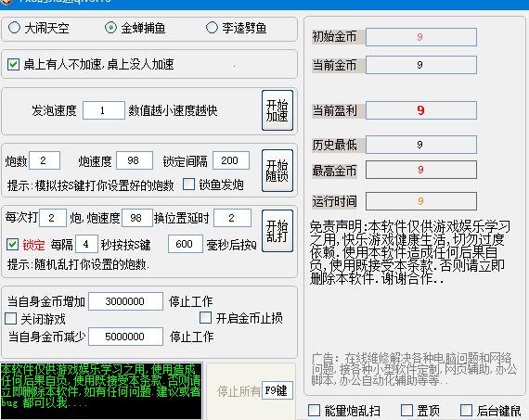Click the 初始金币 value box
Viewport: 529px width, 420px height.
(421, 37)
